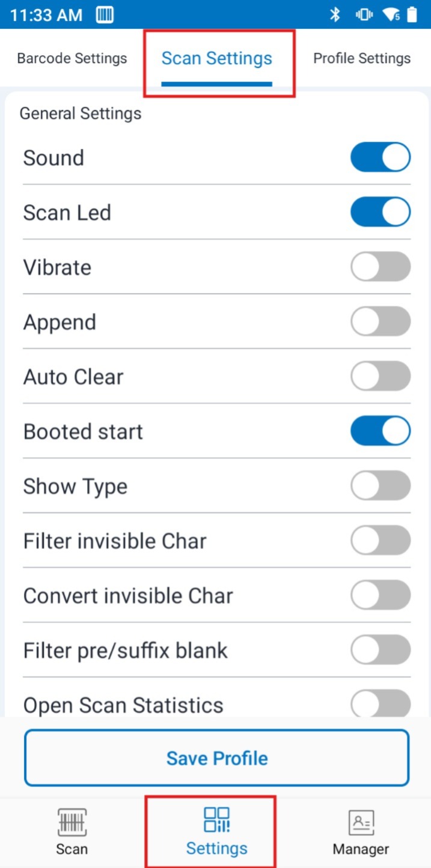Switch to the Barcode Settings tab
The width and height of the screenshot is (431, 868).
click(x=72, y=58)
